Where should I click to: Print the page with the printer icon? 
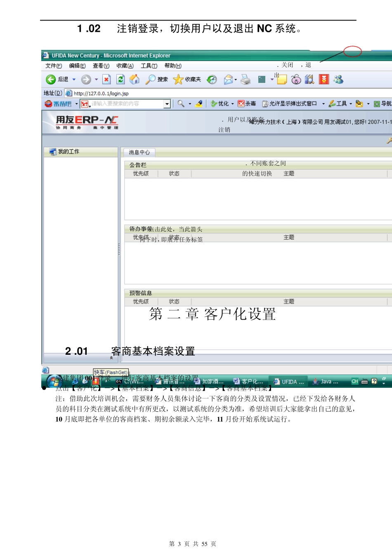[246, 79]
